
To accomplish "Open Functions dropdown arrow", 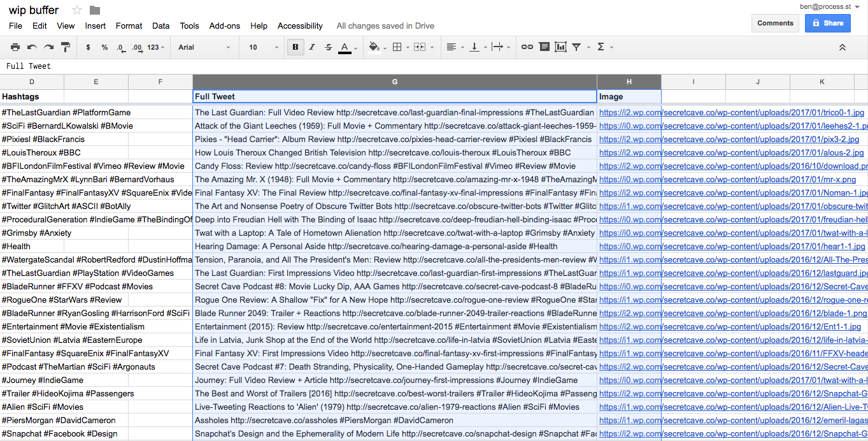I will pyautogui.click(x=611, y=48).
